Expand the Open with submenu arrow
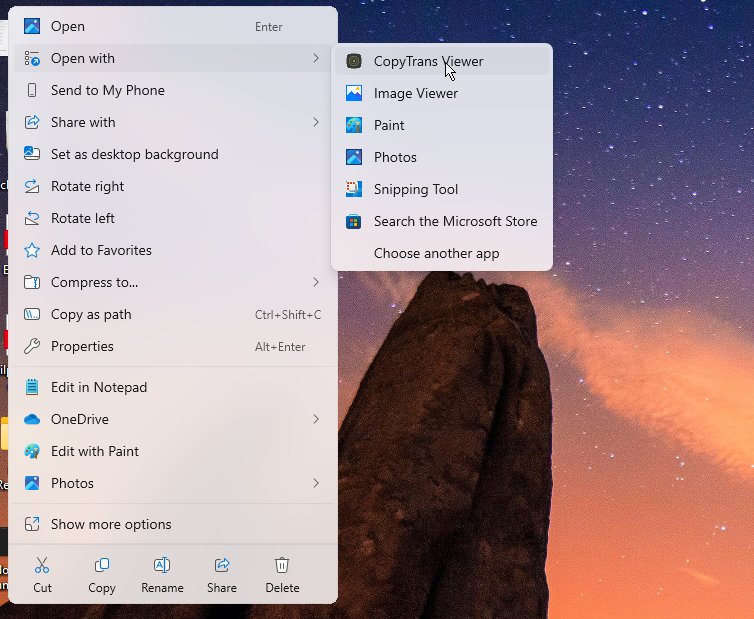The width and height of the screenshot is (754, 619). point(316,58)
